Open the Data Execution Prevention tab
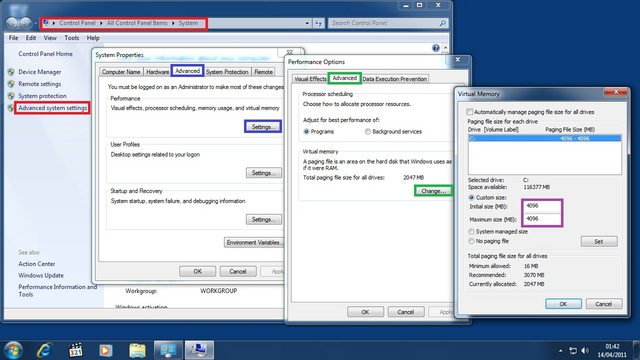640x360 pixels. (x=395, y=79)
